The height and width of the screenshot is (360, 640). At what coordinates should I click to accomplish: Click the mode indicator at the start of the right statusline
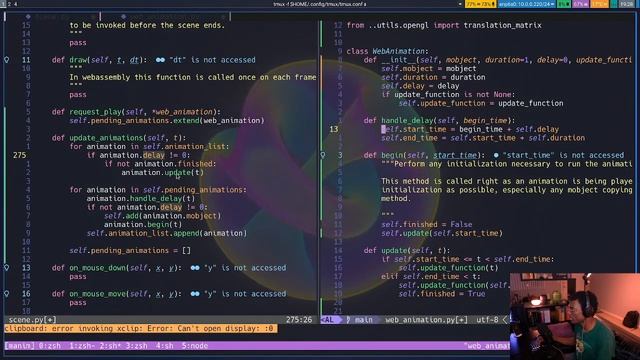(x=330, y=320)
